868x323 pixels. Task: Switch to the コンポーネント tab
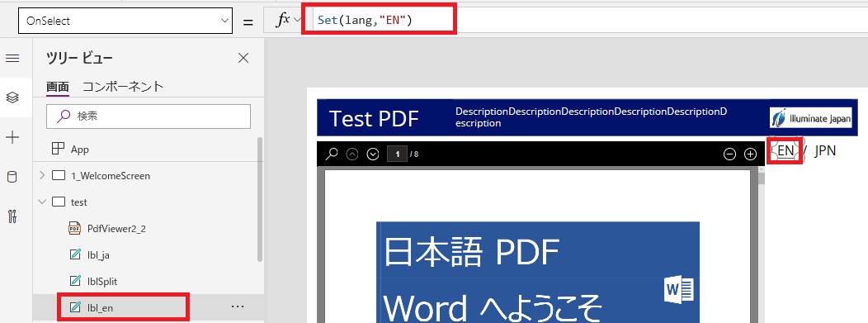click(x=123, y=87)
